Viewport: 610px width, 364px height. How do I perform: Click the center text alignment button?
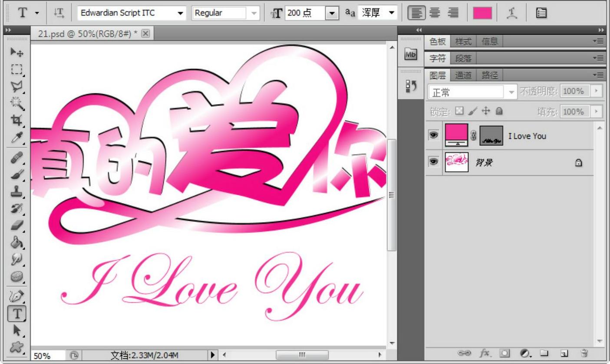(435, 13)
